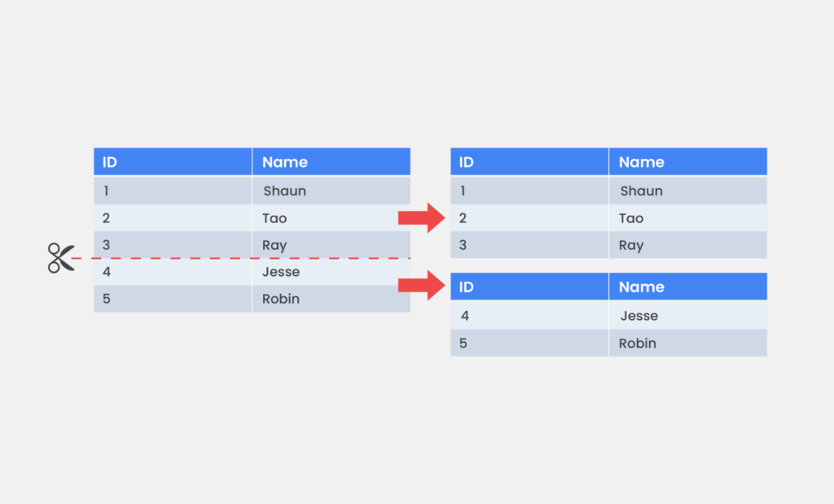Click Robin in the bottom right table
The width and height of the screenshot is (834, 504).
point(688,343)
